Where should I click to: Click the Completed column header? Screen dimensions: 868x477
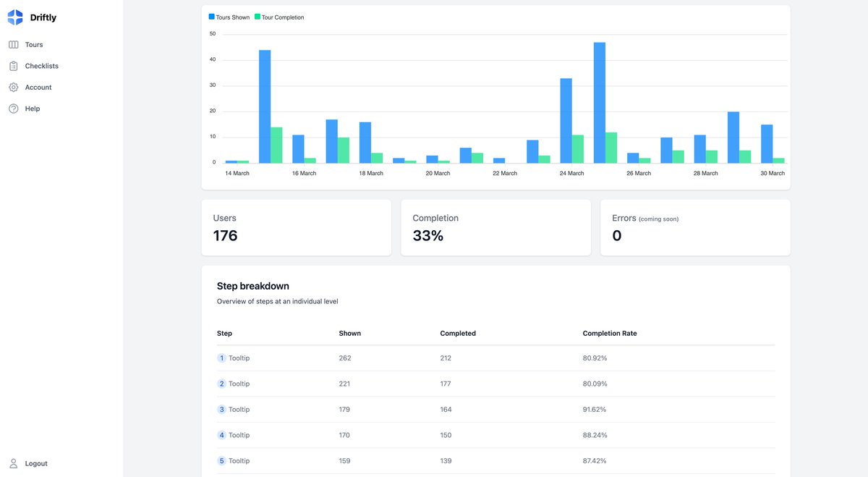click(x=458, y=334)
